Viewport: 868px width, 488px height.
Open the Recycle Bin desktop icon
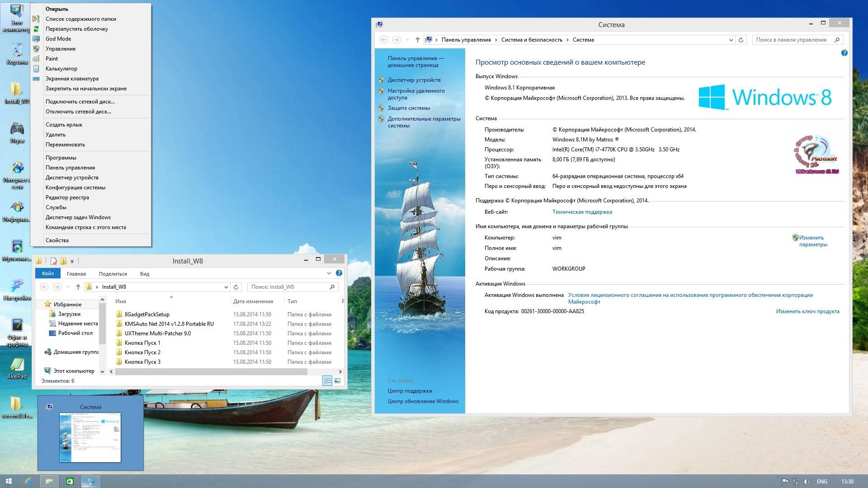click(17, 54)
